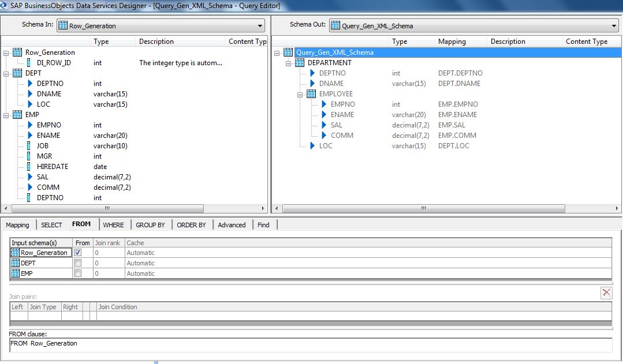Click the EMP table icon in Input schema list
623x364 pixels.
coord(15,273)
